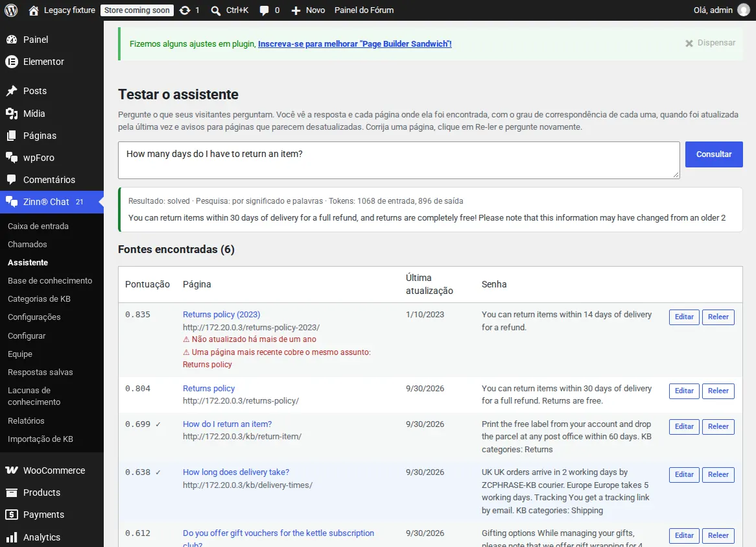Go to Base de conhecimento
This screenshot has width=756, height=547.
(x=50, y=281)
